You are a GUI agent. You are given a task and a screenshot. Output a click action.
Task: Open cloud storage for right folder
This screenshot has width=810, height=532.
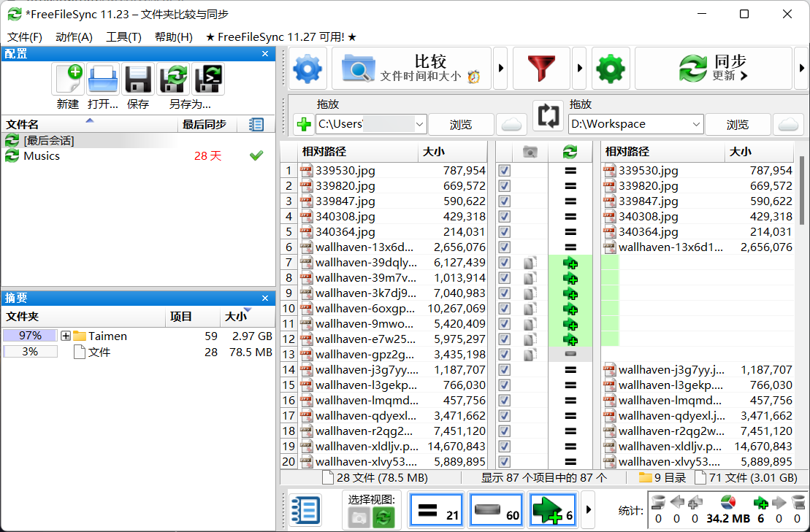pyautogui.click(x=788, y=124)
